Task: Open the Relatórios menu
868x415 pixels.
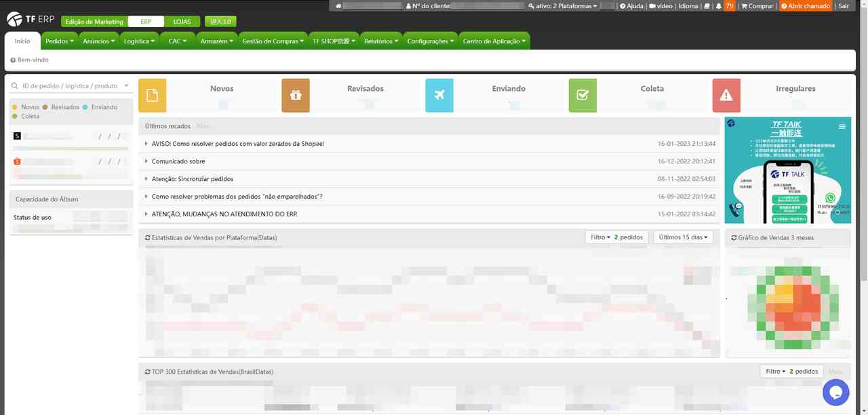Action: point(380,41)
